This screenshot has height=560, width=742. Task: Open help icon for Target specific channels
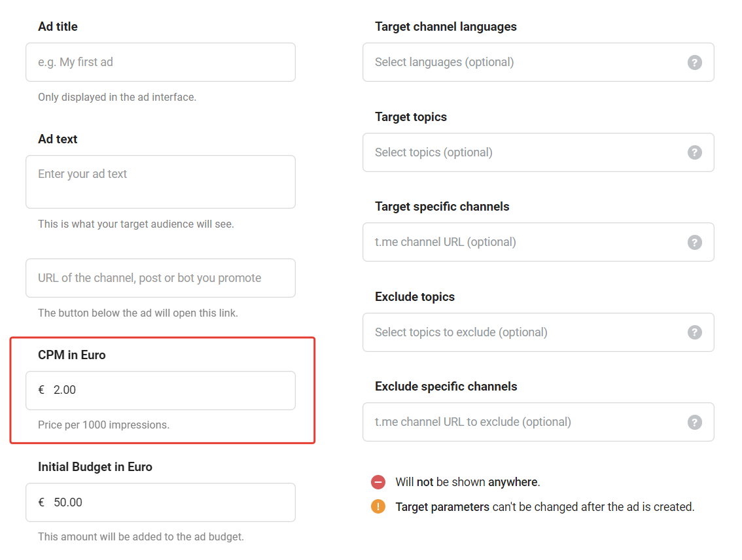point(694,242)
